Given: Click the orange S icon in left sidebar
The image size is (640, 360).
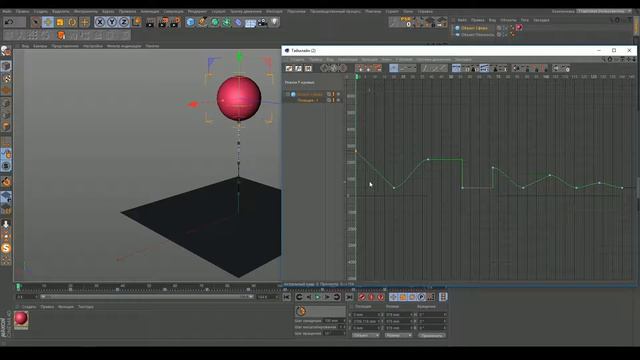Looking at the screenshot, I should click(x=6, y=248).
